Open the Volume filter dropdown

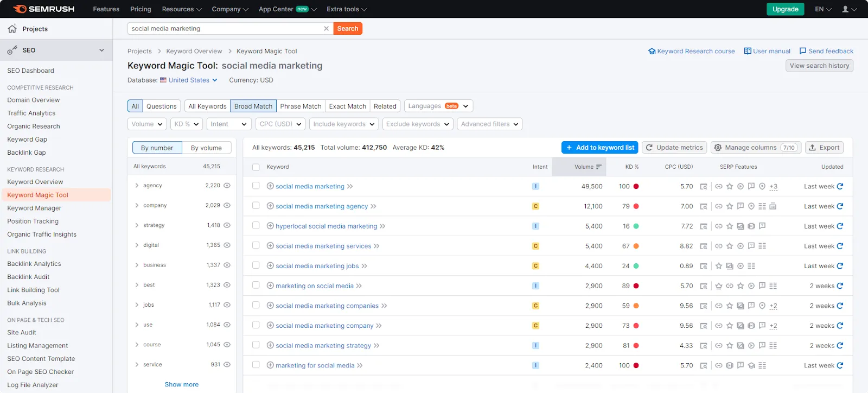pos(147,124)
